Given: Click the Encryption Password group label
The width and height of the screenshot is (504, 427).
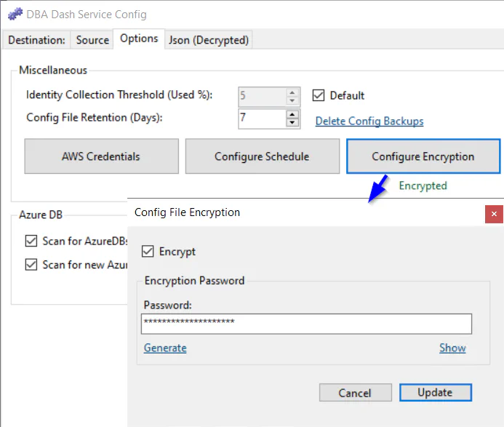Looking at the screenshot, I should tap(194, 280).
